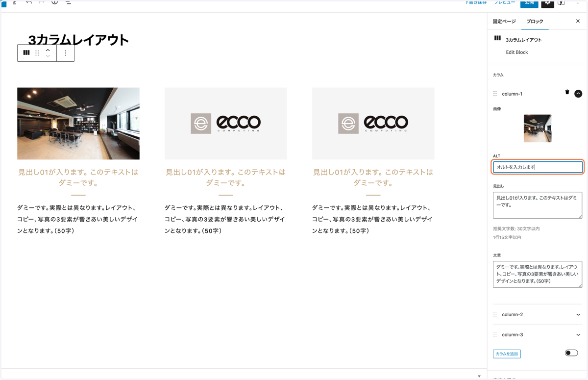The height and width of the screenshot is (380, 588).
Task: Click the 推奨文字数: 30文字以内 hint text
Action: 516,228
